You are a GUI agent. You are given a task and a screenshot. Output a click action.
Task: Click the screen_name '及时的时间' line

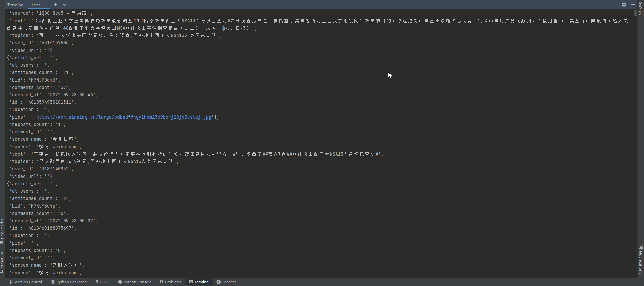pyautogui.click(x=47, y=265)
